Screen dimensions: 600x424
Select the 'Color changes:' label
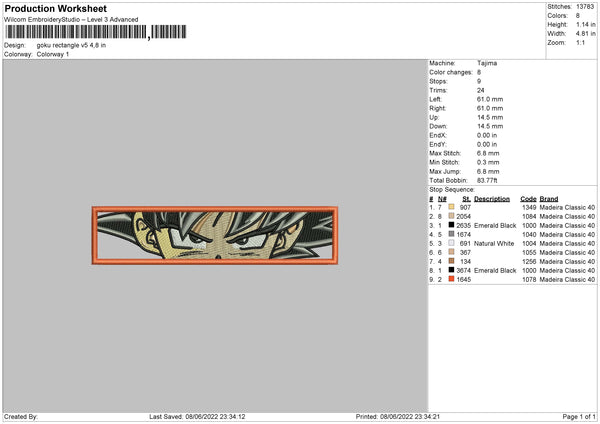pos(451,72)
